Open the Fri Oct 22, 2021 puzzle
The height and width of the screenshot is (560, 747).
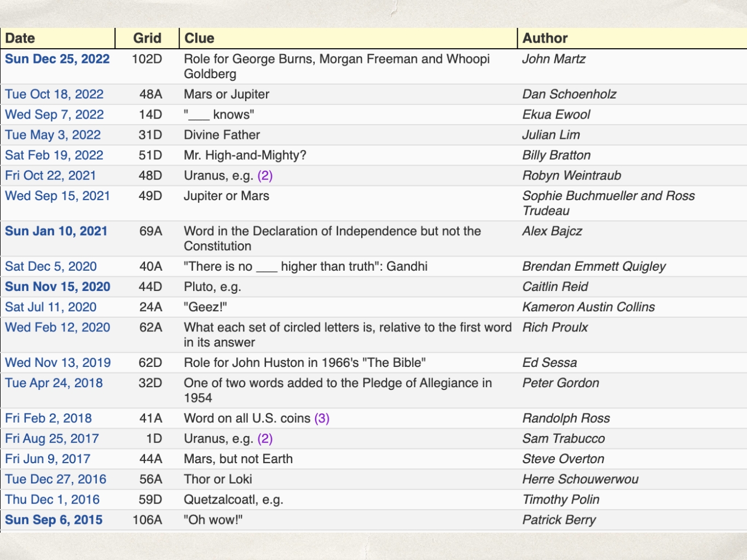coord(50,176)
